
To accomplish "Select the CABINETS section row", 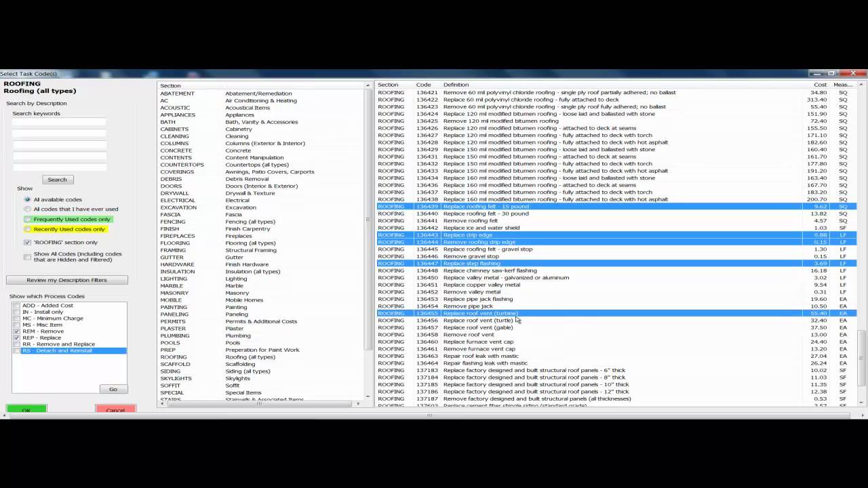I will click(x=261, y=129).
